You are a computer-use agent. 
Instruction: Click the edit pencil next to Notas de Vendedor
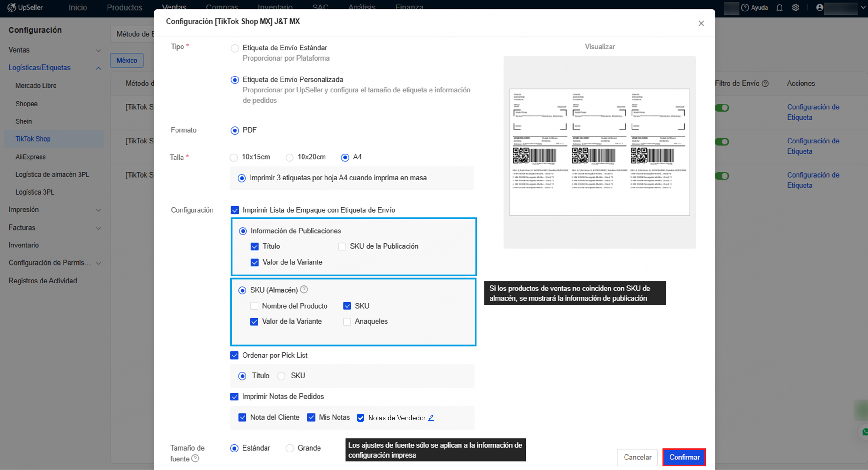point(431,418)
